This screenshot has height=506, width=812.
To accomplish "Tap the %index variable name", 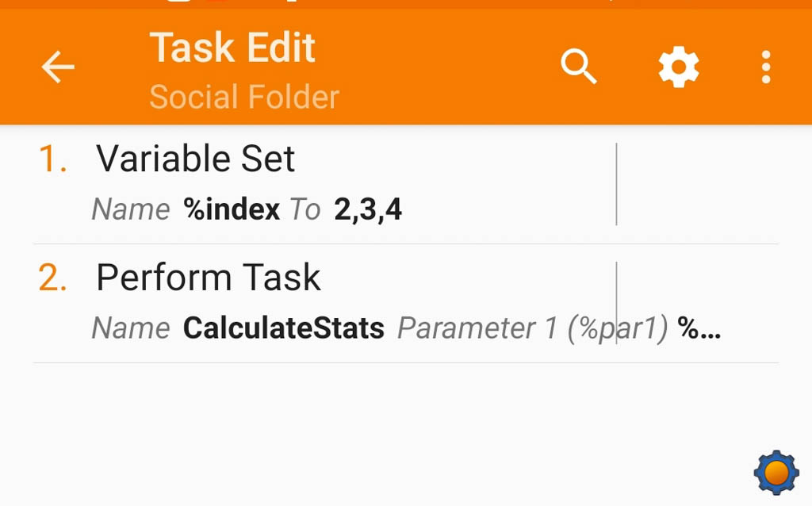I will coord(232,209).
